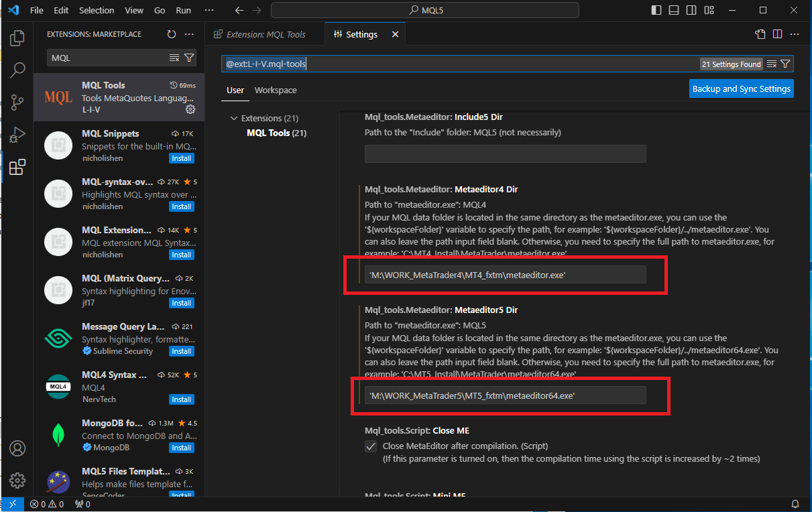Open the Manage gear in activity bar

coord(17,481)
